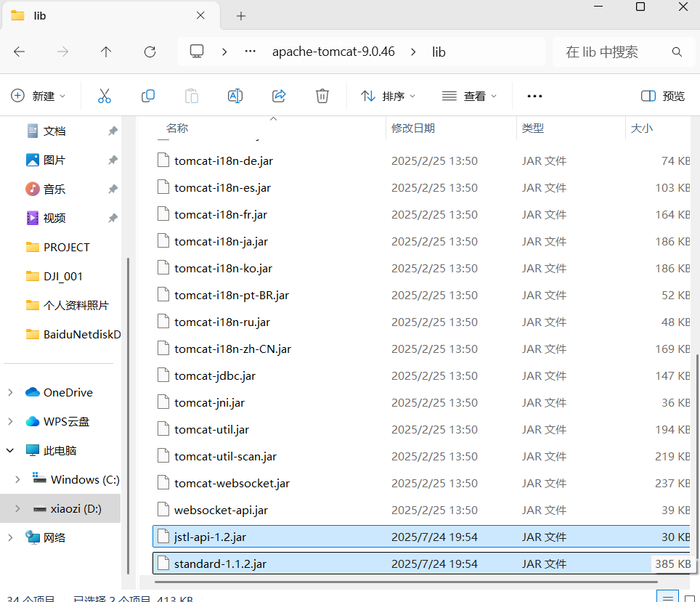Select jstl-api-1.2.jar file
700x602 pixels.
click(x=422, y=537)
